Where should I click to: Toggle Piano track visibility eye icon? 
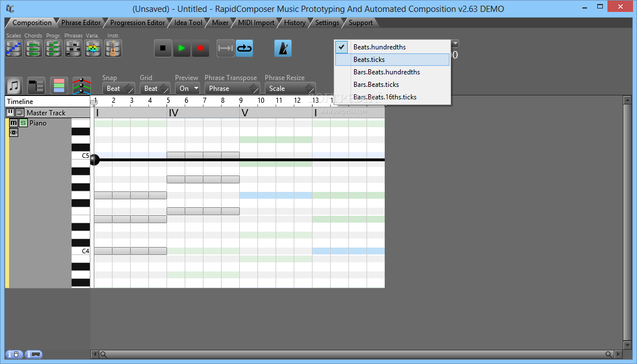tap(14, 133)
